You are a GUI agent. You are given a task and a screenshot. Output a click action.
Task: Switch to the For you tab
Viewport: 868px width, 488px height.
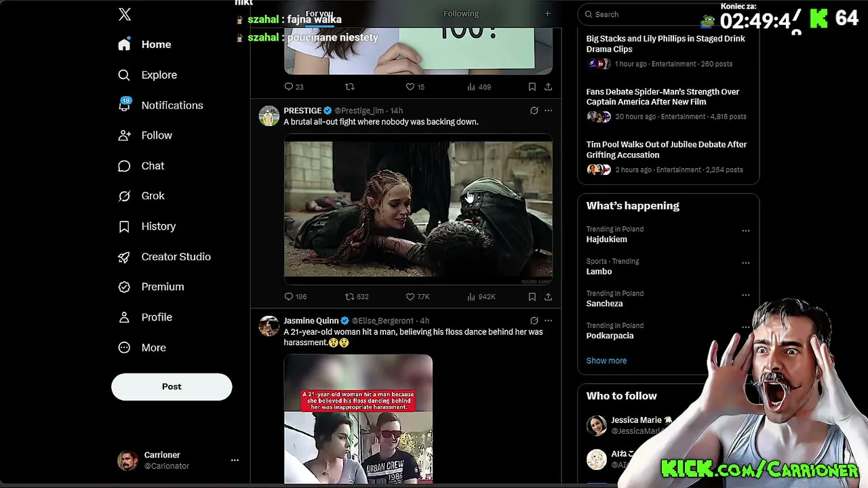pyautogui.click(x=319, y=14)
